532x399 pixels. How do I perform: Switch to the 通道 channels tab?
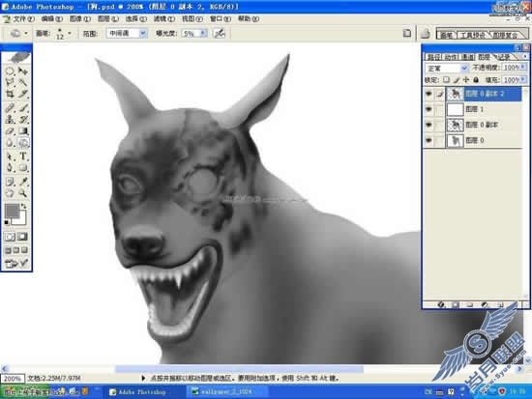click(x=468, y=57)
